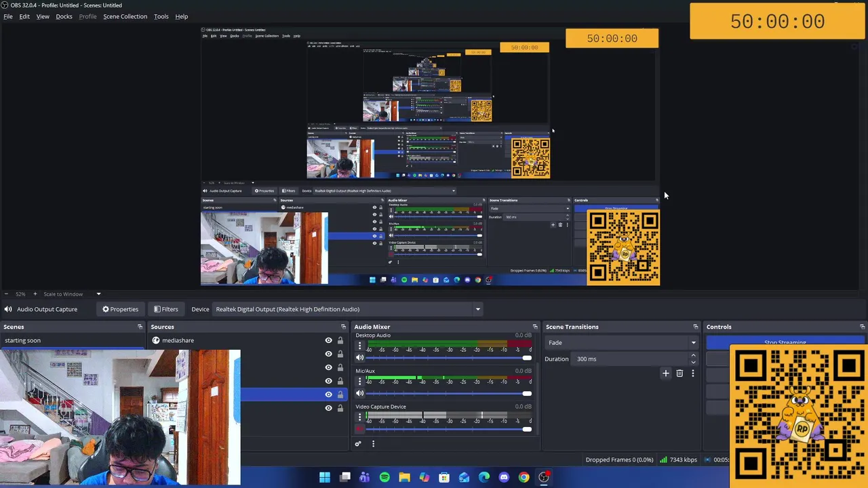Undock the Controls panel via float icon

click(862, 327)
